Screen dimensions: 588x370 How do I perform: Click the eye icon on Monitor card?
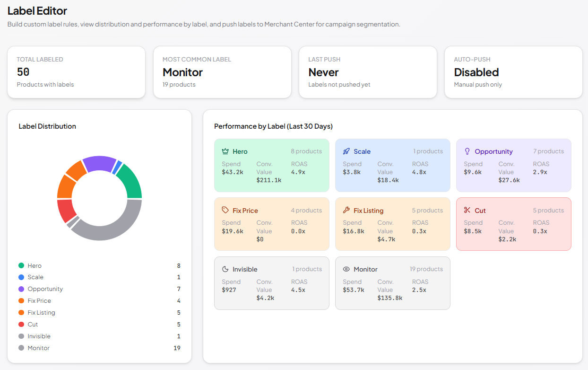[346, 269]
